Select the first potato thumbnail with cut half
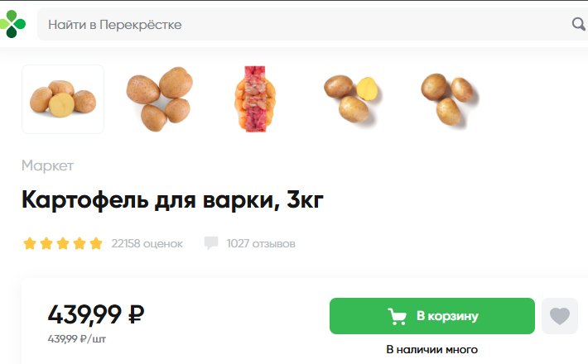588x364 pixels. pyautogui.click(x=63, y=99)
